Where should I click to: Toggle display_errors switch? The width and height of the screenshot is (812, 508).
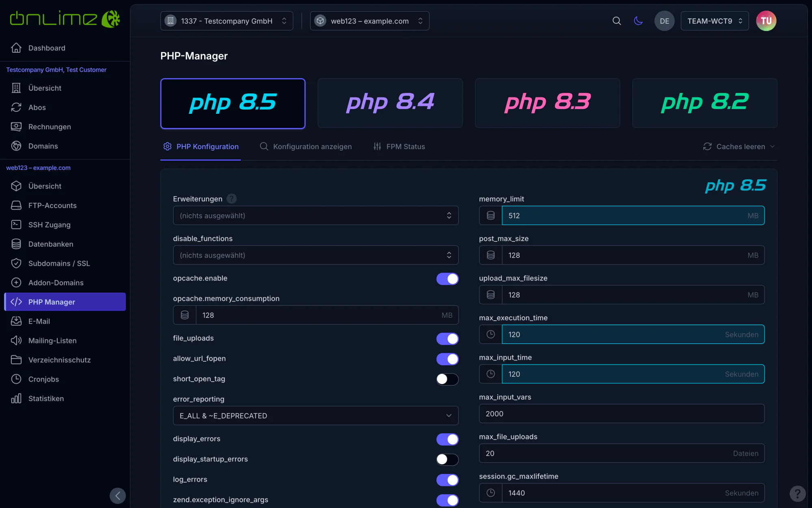click(x=447, y=439)
